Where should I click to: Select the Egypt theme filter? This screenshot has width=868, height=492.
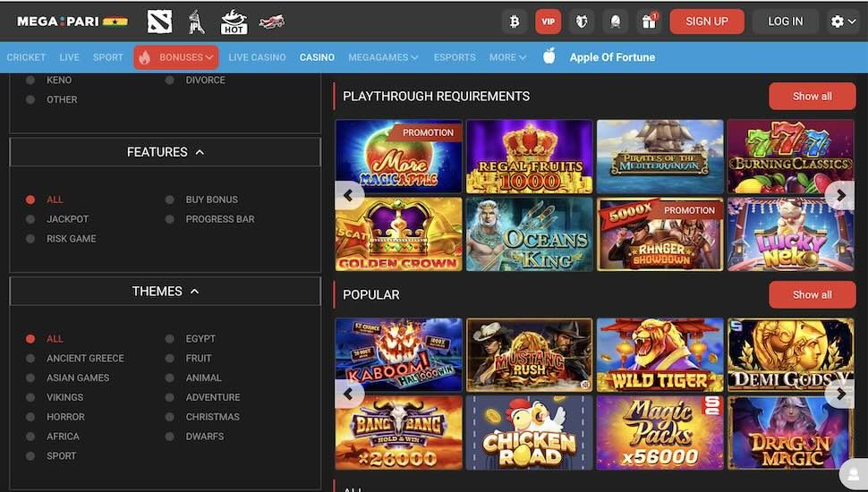(191, 339)
